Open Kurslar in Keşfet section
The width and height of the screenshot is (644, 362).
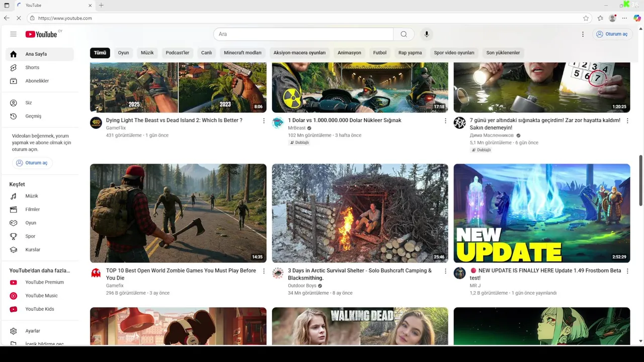[x=40, y=250]
